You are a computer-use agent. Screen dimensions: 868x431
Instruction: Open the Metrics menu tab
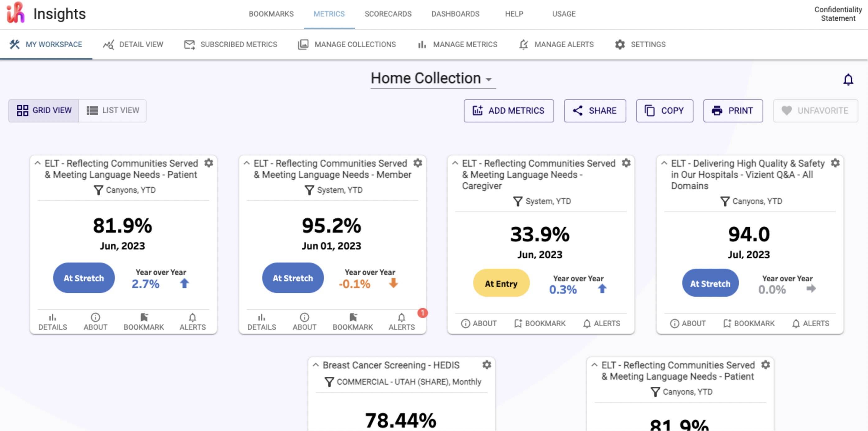click(329, 14)
